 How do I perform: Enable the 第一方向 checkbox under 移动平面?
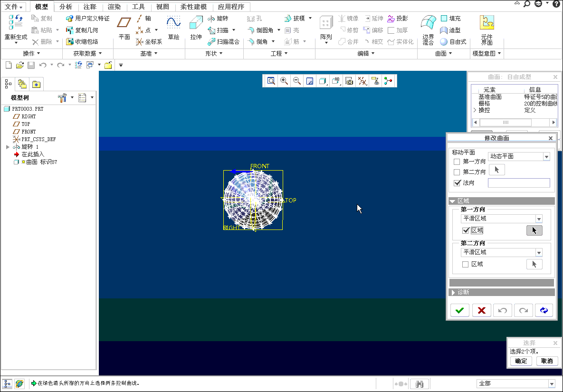(x=457, y=162)
